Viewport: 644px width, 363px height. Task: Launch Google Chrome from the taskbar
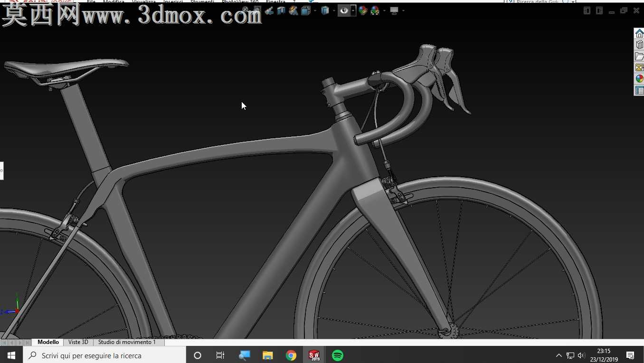[291, 355]
